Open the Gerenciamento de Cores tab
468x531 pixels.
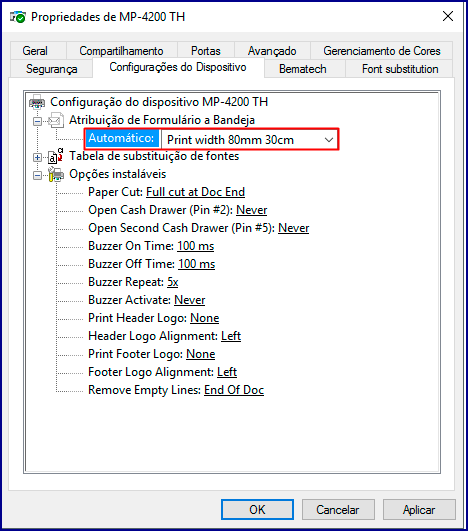click(x=382, y=51)
